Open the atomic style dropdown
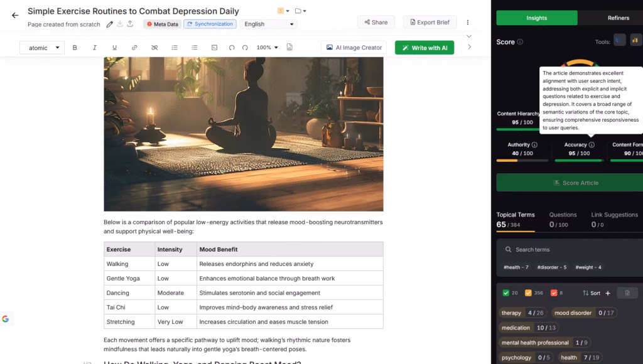Screen dimensions: 643x364 41,47
